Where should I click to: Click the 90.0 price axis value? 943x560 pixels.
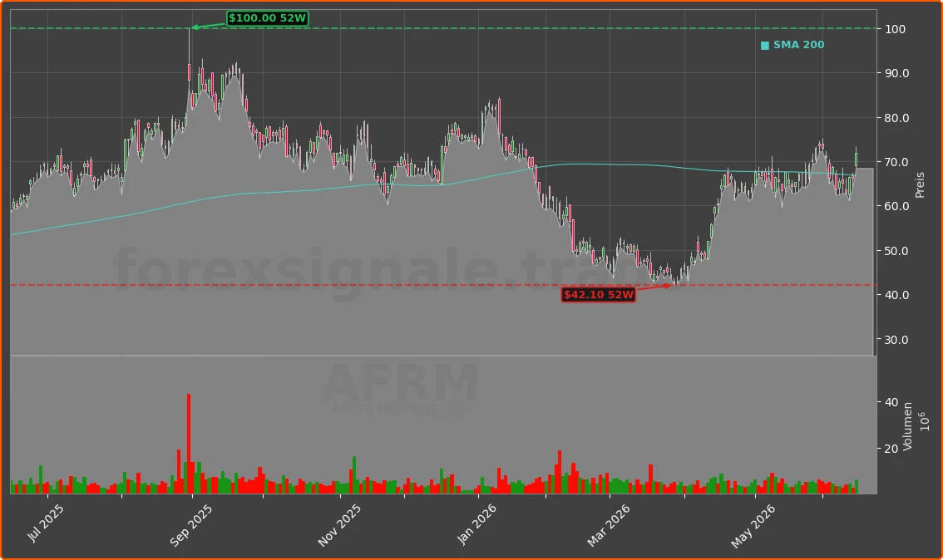click(x=896, y=73)
